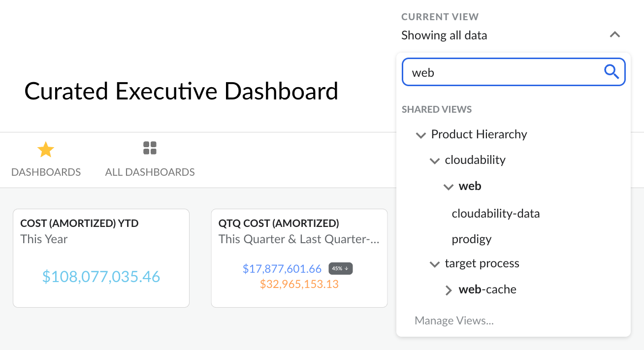Select the web view item
The height and width of the screenshot is (350, 644).
470,187
